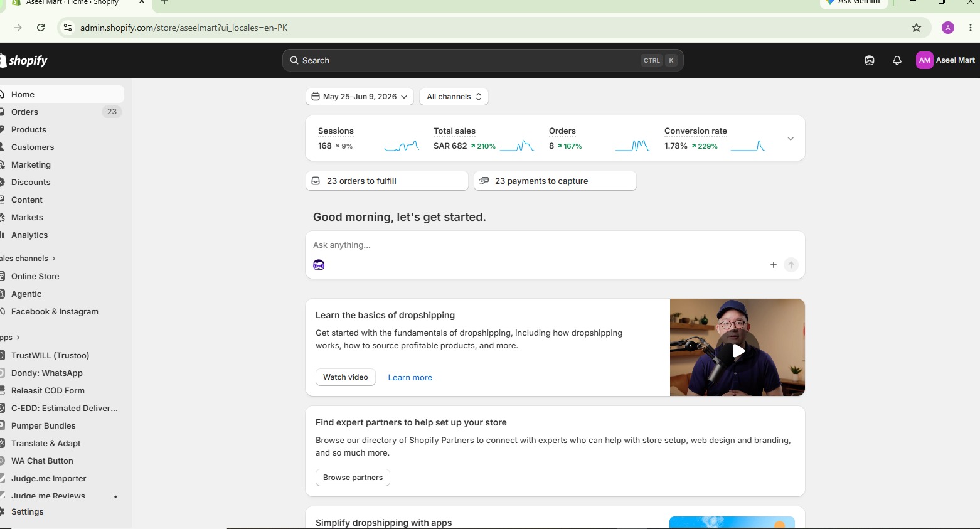Open the All channels dropdown

(454, 97)
